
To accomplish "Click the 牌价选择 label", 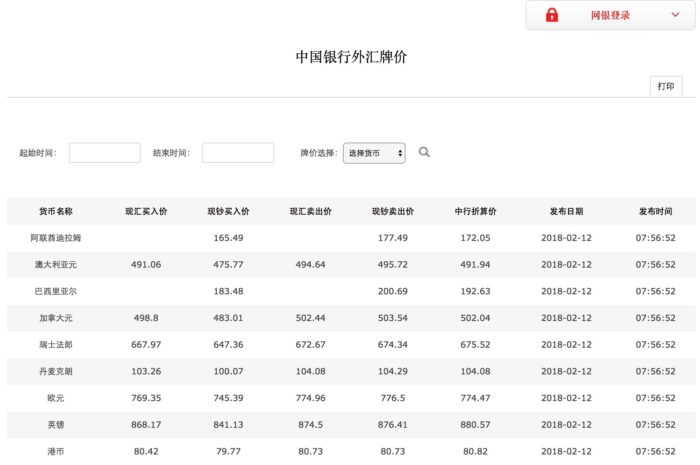I will tap(319, 153).
